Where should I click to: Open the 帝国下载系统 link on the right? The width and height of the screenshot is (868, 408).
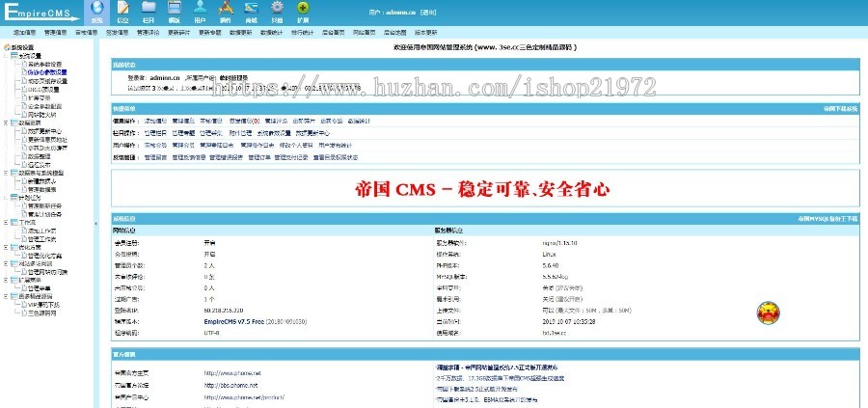(x=840, y=109)
